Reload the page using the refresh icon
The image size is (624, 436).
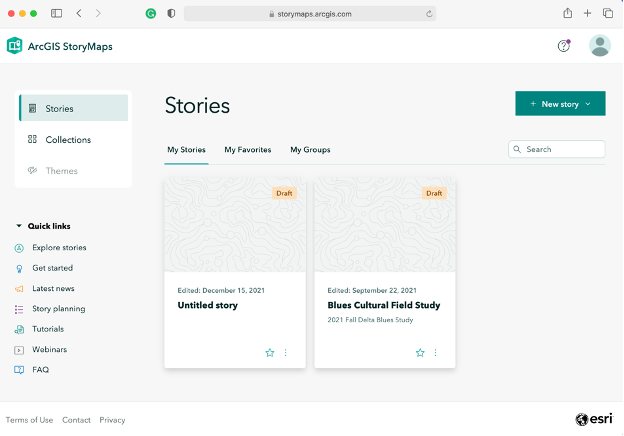click(429, 14)
